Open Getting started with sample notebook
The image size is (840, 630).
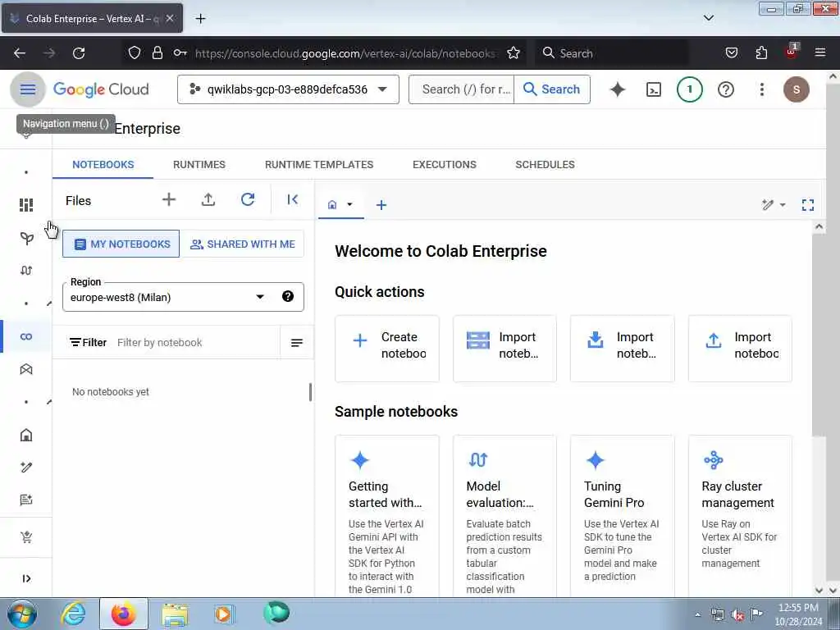pyautogui.click(x=387, y=515)
